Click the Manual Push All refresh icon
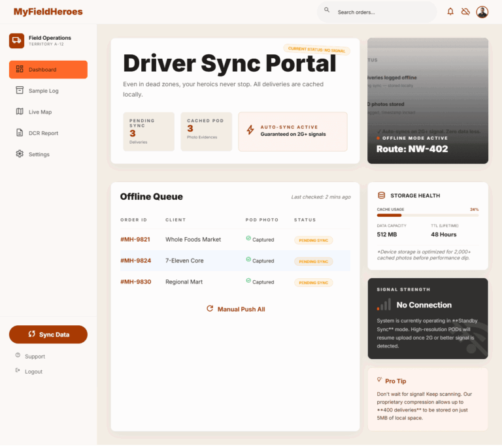The width and height of the screenshot is (502, 448). click(x=210, y=308)
